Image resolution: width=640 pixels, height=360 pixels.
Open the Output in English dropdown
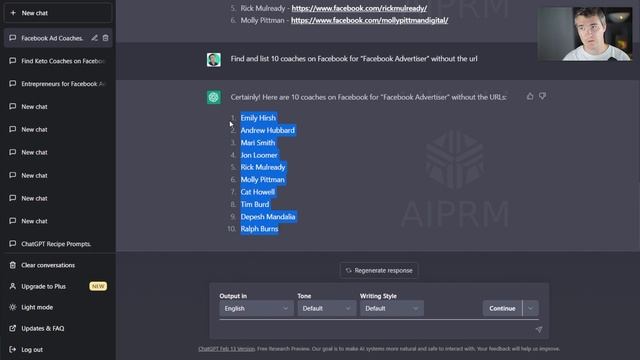(x=256, y=309)
